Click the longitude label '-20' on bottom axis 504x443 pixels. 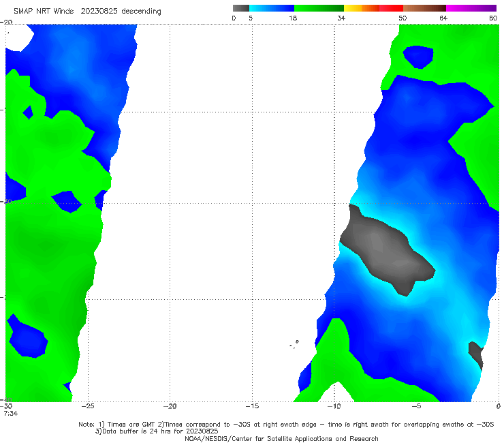click(x=170, y=406)
